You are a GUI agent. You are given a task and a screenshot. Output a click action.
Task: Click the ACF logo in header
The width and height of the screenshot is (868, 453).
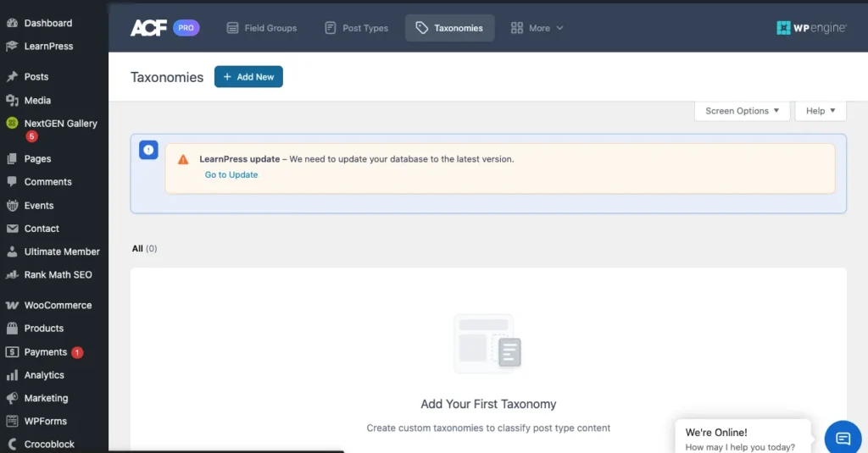pos(148,28)
